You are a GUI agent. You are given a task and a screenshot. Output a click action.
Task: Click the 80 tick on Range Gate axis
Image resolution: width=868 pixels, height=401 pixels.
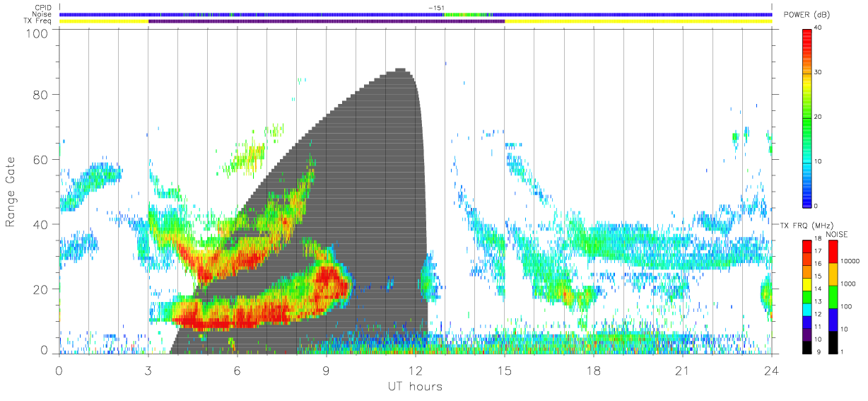click(42, 94)
